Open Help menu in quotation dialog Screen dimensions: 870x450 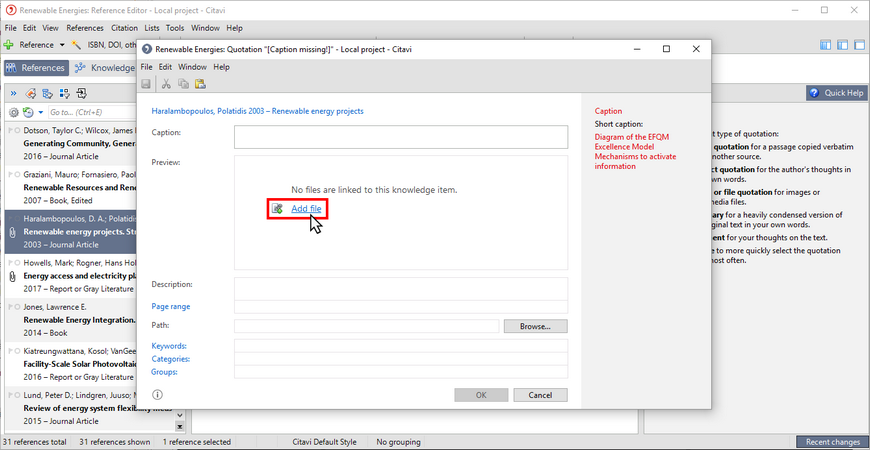tap(221, 67)
